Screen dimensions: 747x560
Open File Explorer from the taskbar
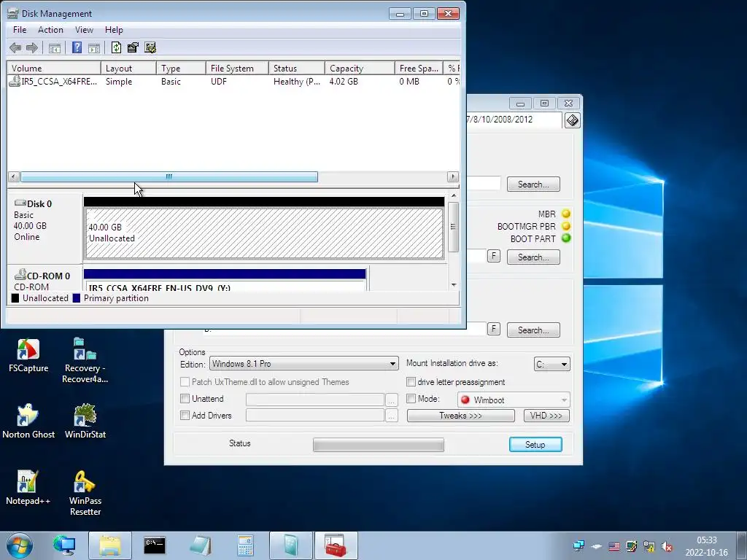(x=110, y=545)
